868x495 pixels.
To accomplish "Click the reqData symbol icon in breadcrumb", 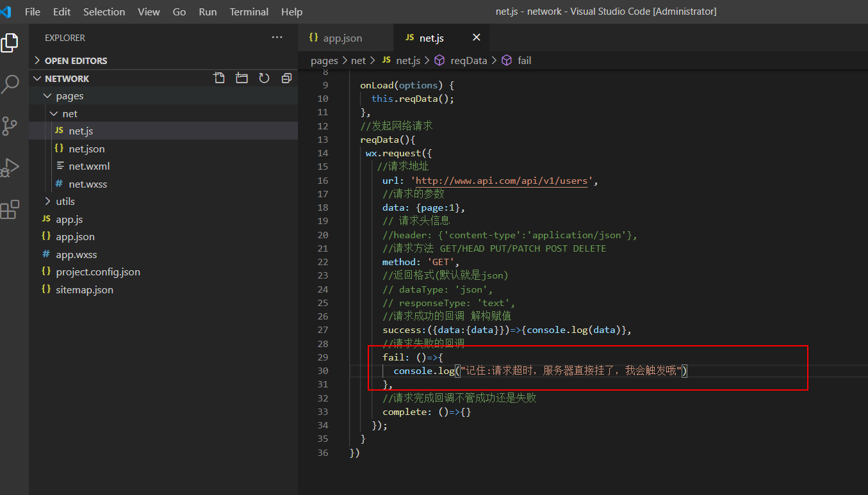I will (439, 60).
